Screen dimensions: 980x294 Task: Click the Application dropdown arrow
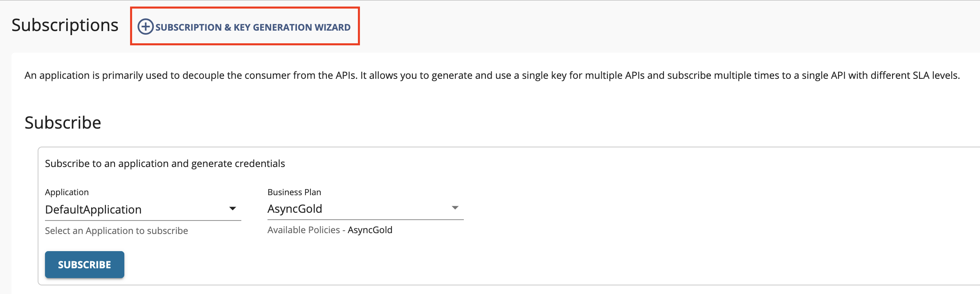coord(233,209)
